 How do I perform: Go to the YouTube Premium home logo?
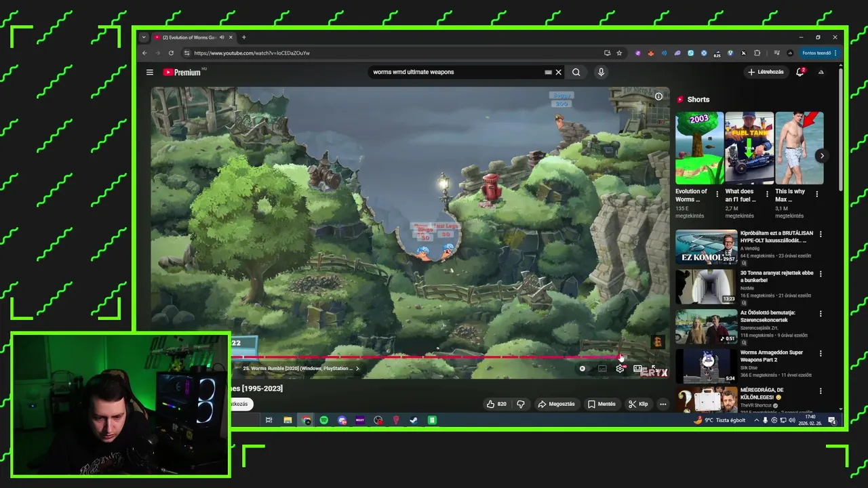(182, 72)
